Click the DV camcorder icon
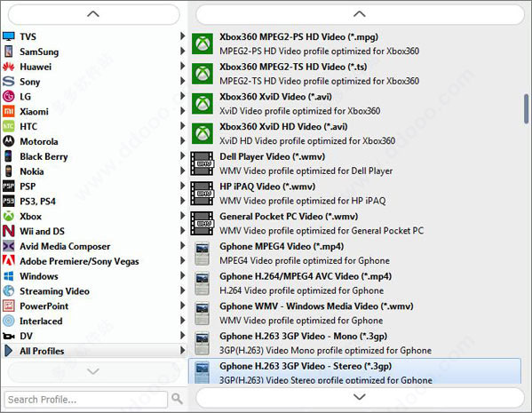Screen dimensions: 532x413 click(x=9, y=336)
